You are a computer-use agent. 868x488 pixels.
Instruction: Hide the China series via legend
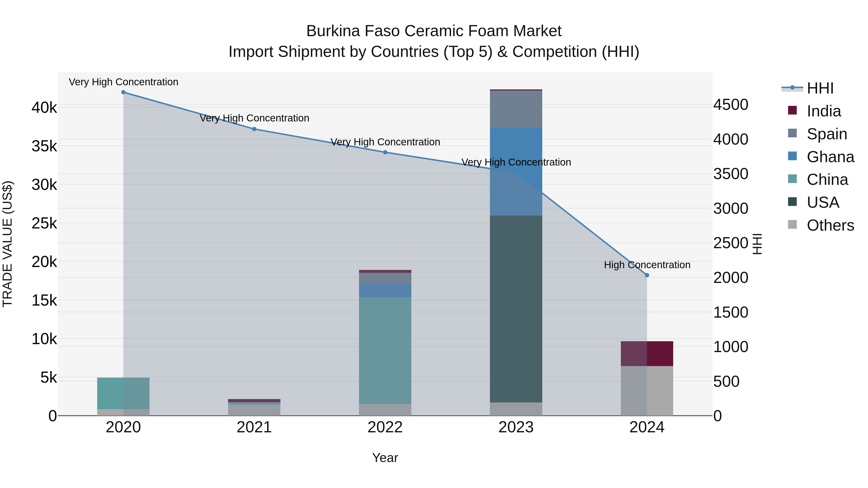(x=818, y=180)
